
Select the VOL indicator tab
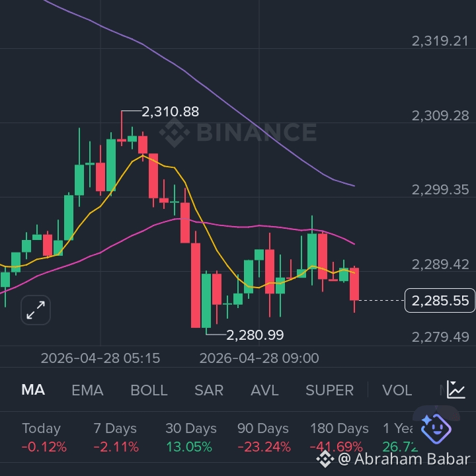pos(397,390)
